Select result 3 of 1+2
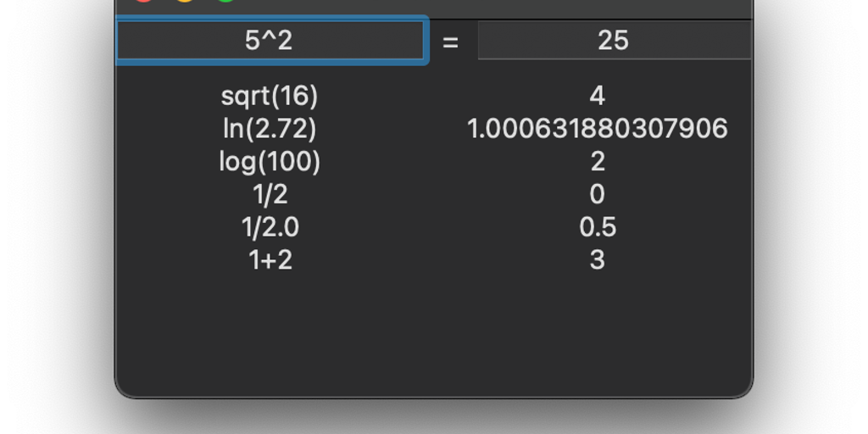868x434 pixels. [x=597, y=259]
